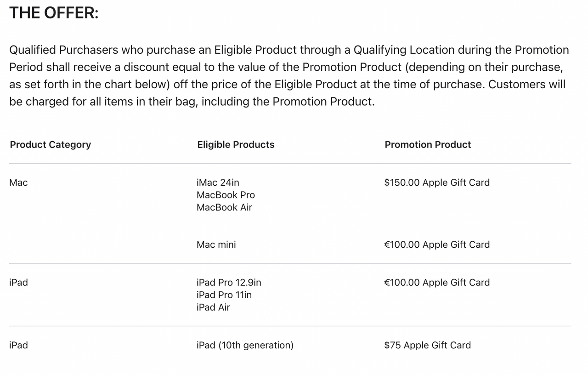Select the €100.00 gift card beside iPad Pro 12.9in
Viewport: 588px width, 375px height.
437,282
